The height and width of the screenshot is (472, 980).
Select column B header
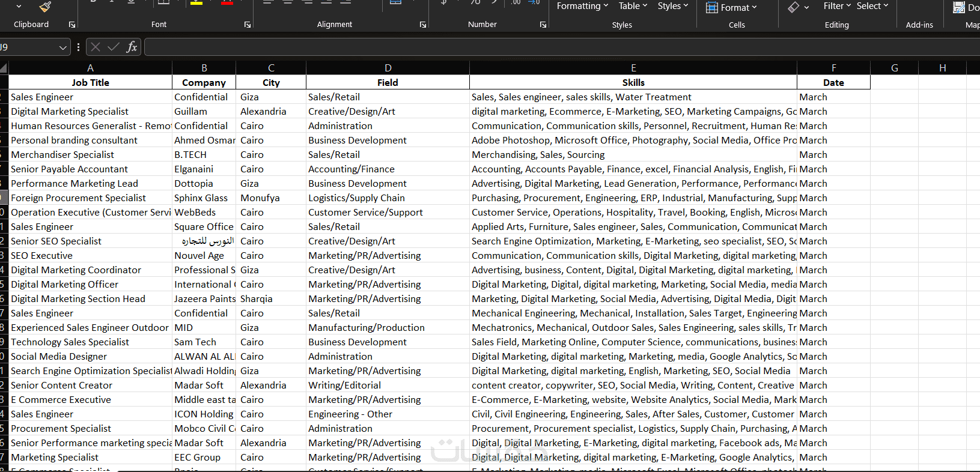pyautogui.click(x=204, y=68)
